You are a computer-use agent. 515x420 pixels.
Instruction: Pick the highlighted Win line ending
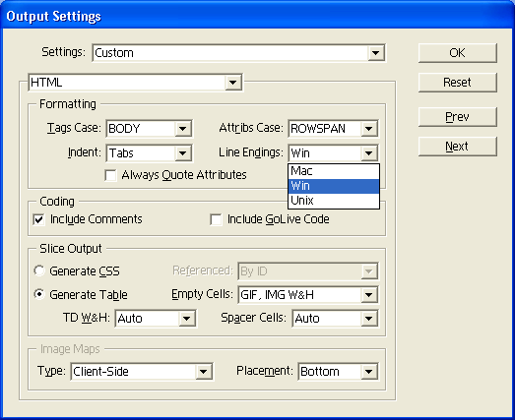(334, 186)
